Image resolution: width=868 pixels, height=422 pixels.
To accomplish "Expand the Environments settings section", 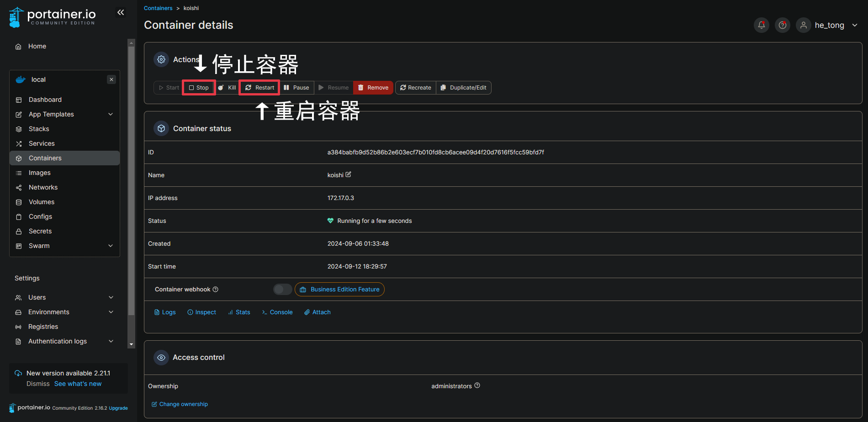I will pos(111,312).
